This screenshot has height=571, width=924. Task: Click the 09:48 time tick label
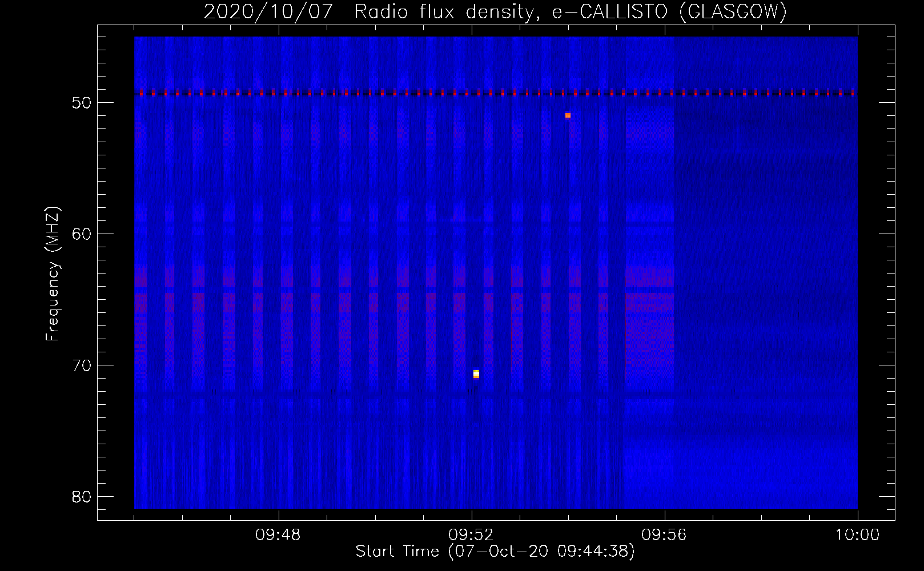(x=278, y=535)
